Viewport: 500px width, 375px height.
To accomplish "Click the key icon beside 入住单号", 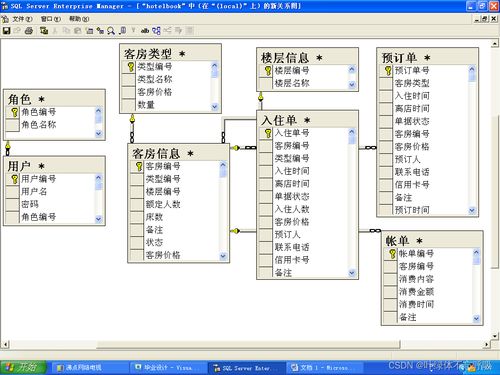I will (267, 133).
